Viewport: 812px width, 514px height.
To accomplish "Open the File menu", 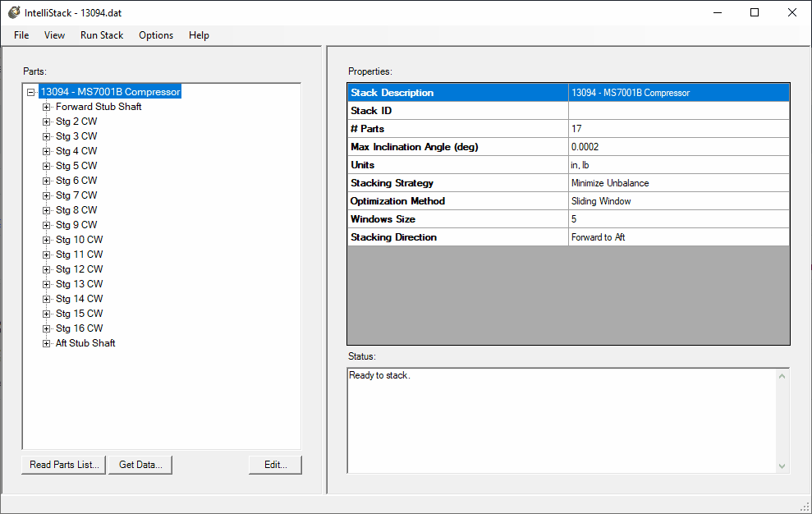I will [21, 35].
